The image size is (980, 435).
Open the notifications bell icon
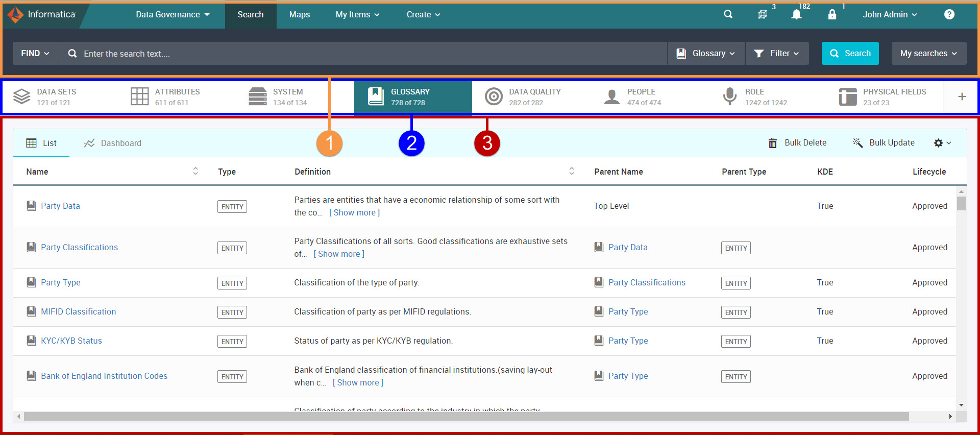click(x=796, y=14)
